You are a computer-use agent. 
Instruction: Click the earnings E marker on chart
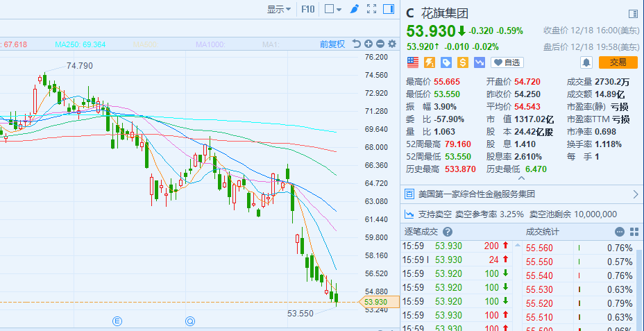click(x=117, y=321)
